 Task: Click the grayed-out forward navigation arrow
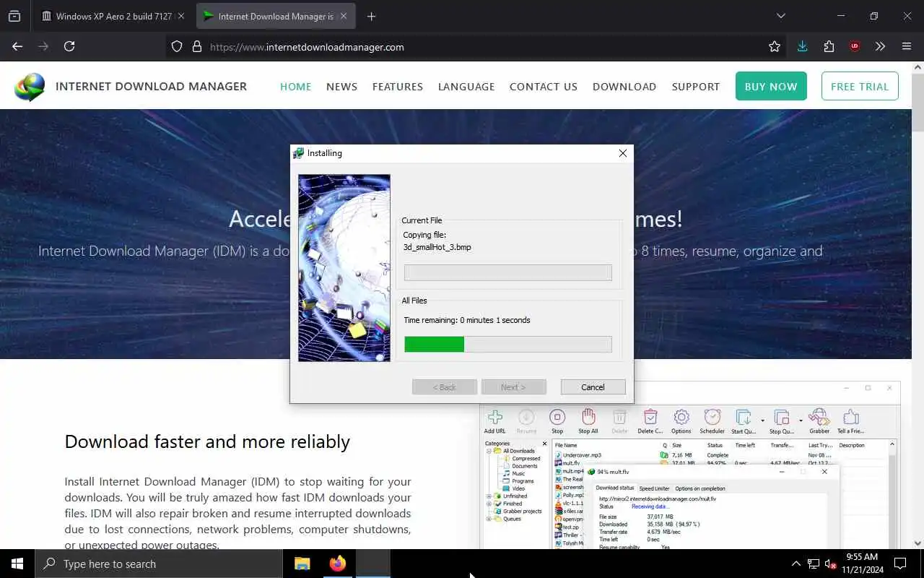pyautogui.click(x=43, y=46)
